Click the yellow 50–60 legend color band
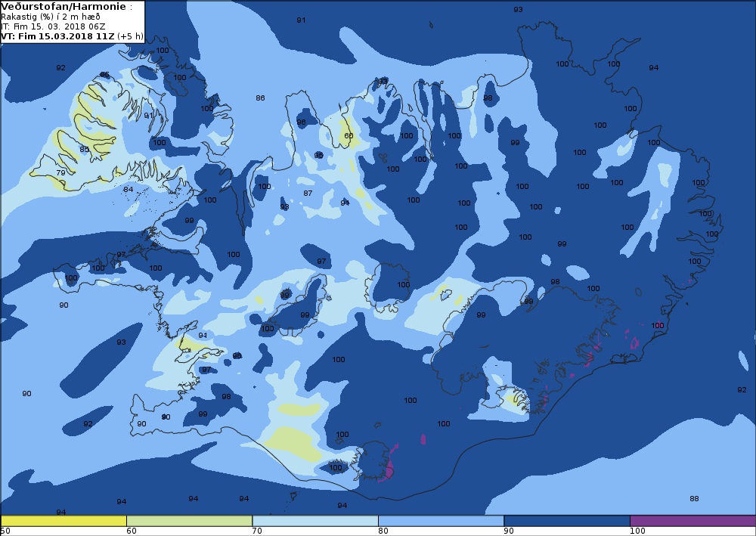Screen dimensions: 756x536 coord(64,521)
